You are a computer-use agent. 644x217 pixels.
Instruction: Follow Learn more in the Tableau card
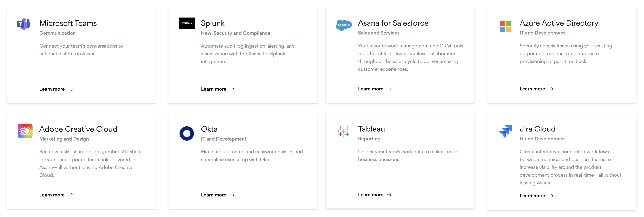tap(375, 195)
